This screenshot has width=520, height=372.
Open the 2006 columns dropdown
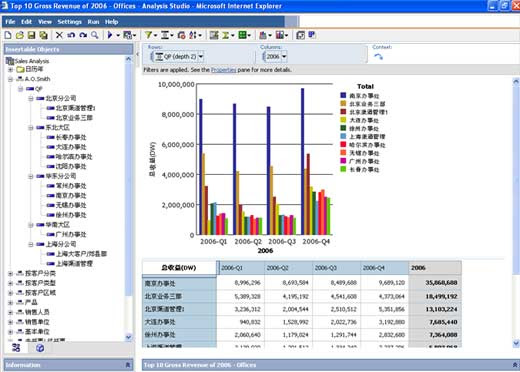tap(284, 56)
